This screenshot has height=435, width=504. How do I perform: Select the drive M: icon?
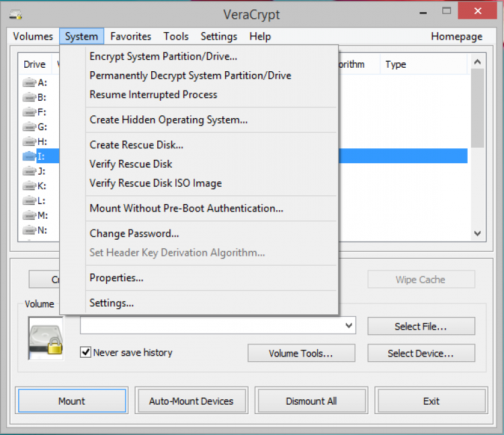30,215
